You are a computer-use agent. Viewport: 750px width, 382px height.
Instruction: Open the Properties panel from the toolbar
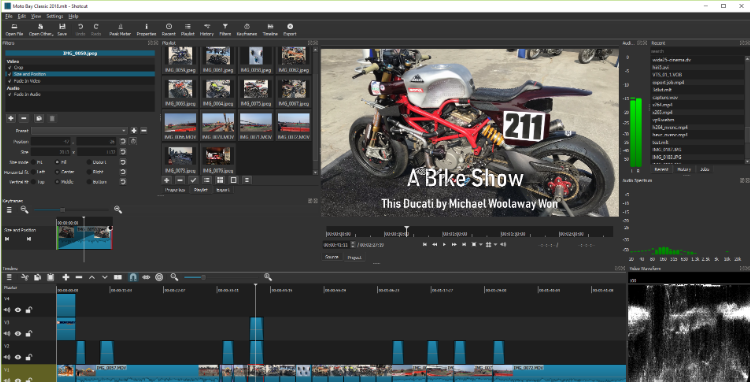click(146, 30)
